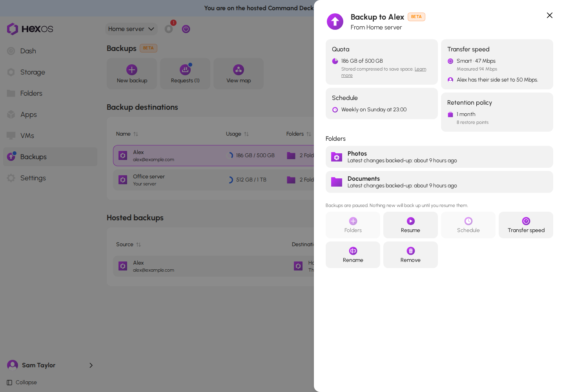Viewport: 565px width, 392px height.
Task: Select Alex row in Backup destinations
Action: [213, 156]
